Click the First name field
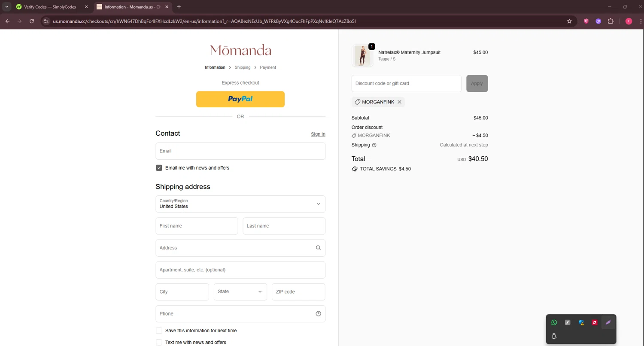This screenshot has width=644, height=346. coord(197,226)
